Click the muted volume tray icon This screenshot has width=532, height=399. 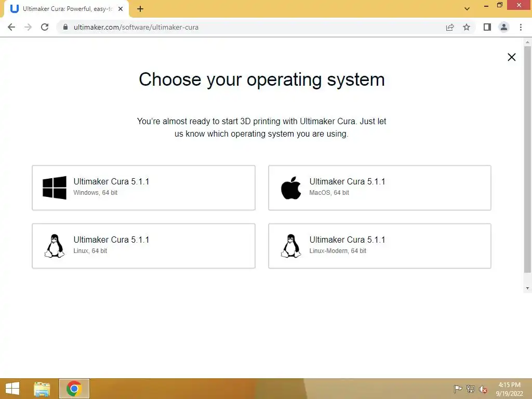(483, 389)
